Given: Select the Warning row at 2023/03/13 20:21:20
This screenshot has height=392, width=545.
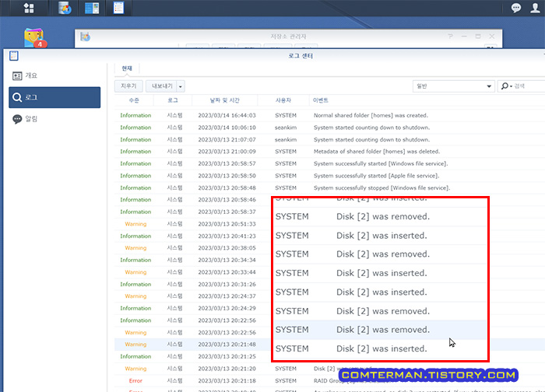Looking at the screenshot, I should click(329, 369).
